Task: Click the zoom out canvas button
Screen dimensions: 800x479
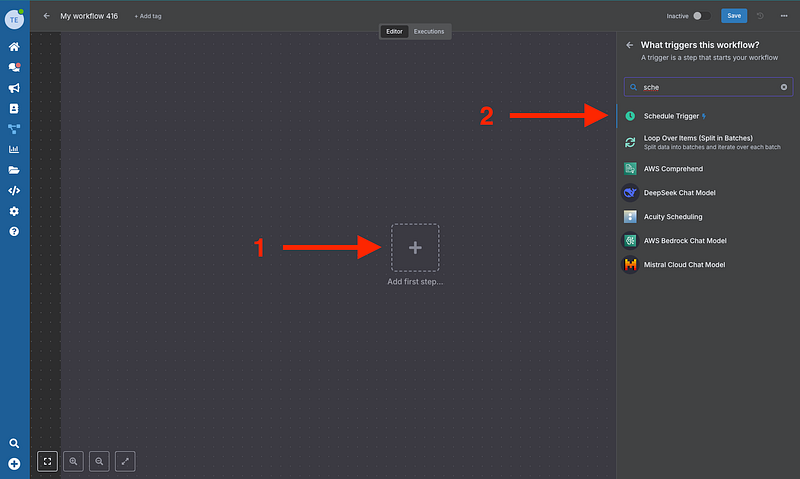Action: [x=99, y=461]
